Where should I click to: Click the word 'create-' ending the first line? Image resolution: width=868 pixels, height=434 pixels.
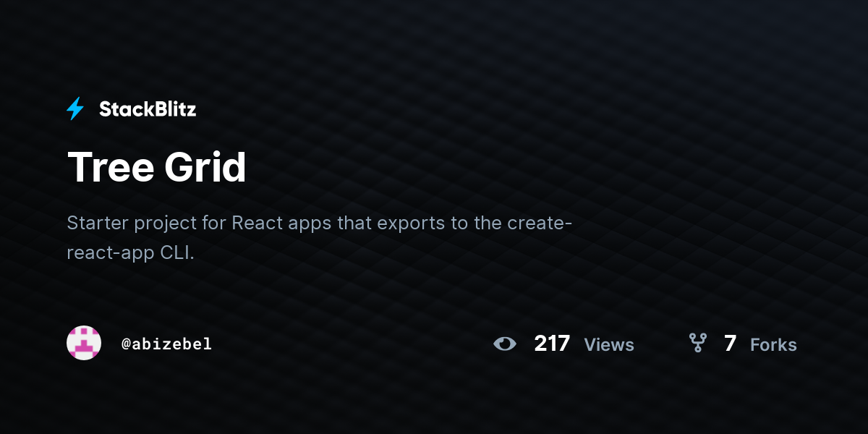(540, 223)
